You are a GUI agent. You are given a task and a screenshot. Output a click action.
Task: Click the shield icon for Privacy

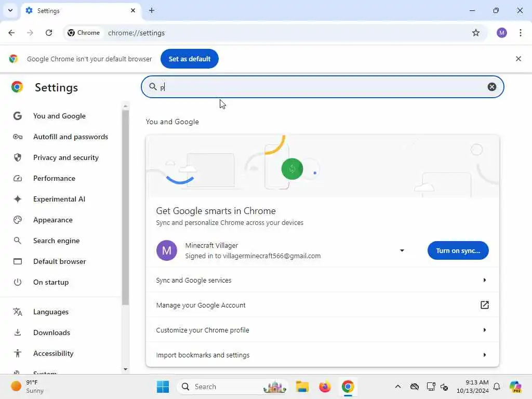pyautogui.click(x=18, y=157)
